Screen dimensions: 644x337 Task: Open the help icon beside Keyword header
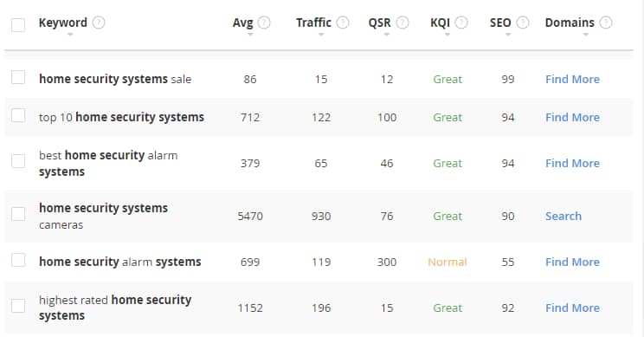(99, 23)
